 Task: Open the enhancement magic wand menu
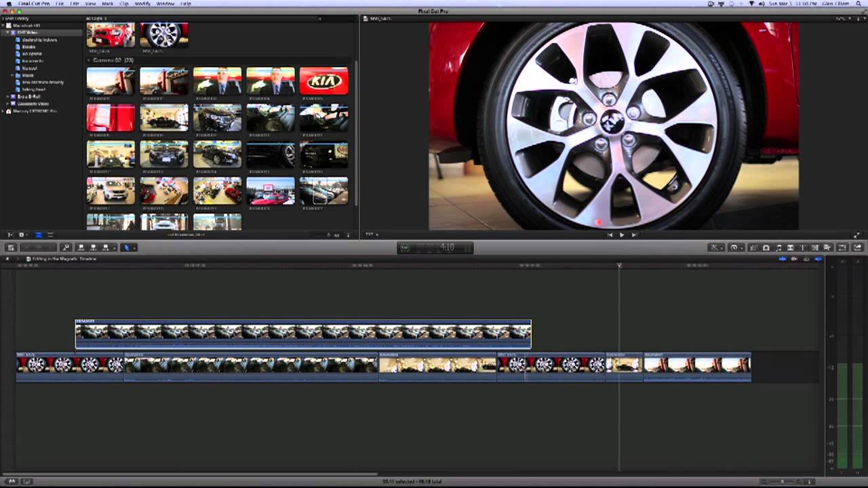pyautogui.click(x=715, y=248)
